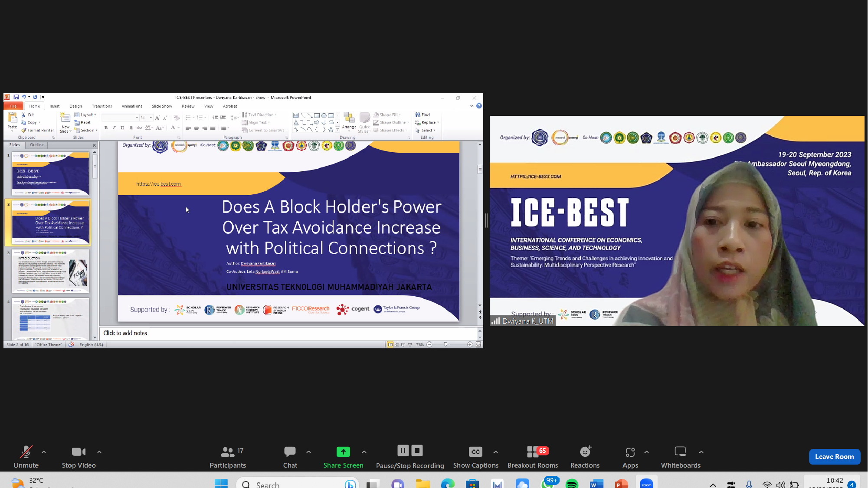This screenshot has width=868, height=488.
Task: Select slide 3 INTRODUCTION thumbnail
Action: (50, 271)
